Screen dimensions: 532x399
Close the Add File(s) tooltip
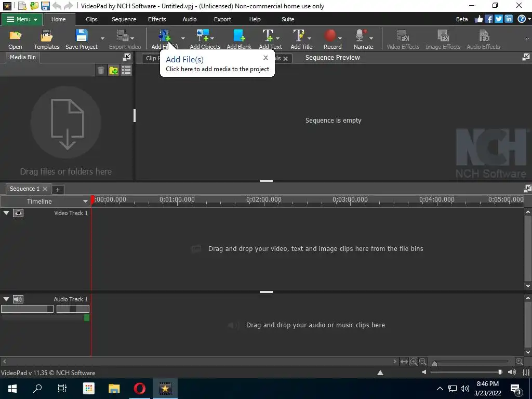265,58
